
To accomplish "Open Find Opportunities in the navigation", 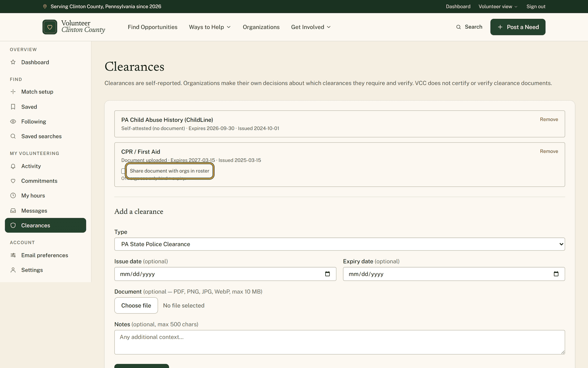I will 153,27.
